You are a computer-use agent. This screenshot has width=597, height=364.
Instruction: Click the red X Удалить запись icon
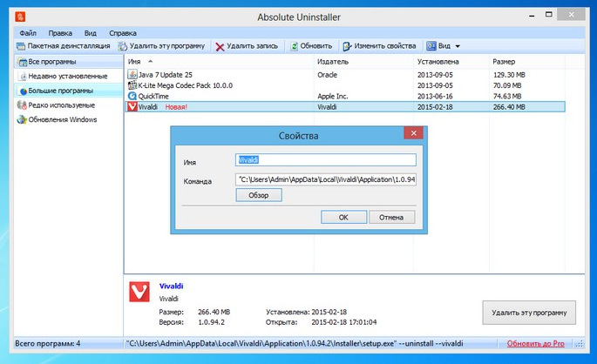click(220, 47)
